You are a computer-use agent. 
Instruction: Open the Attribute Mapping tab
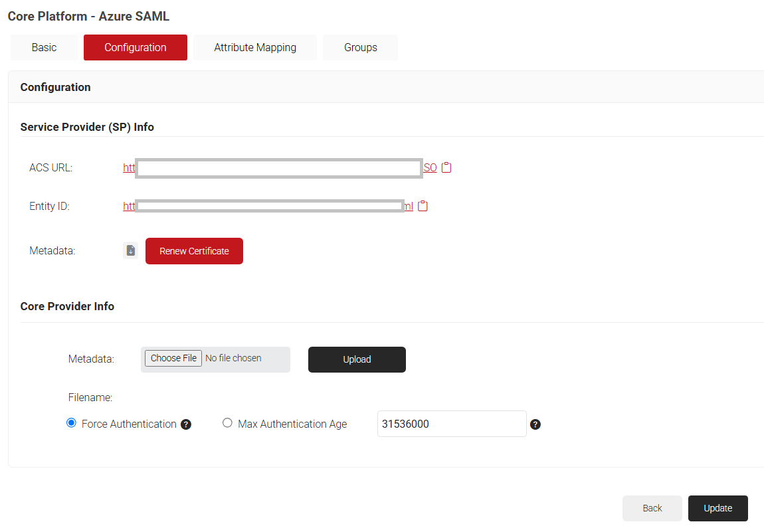[x=255, y=48]
